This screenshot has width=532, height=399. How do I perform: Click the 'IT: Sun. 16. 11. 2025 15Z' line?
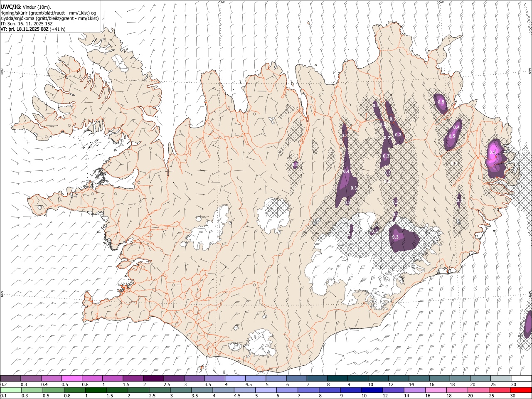26,24
